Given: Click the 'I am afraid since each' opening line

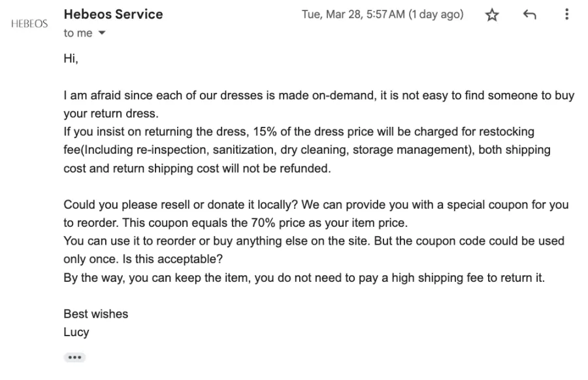Looking at the screenshot, I should pos(319,95).
